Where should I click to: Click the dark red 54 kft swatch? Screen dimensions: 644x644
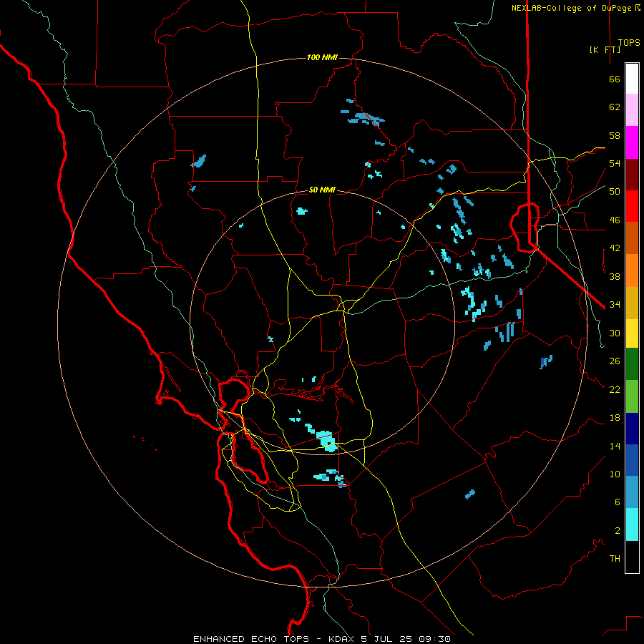click(632, 175)
